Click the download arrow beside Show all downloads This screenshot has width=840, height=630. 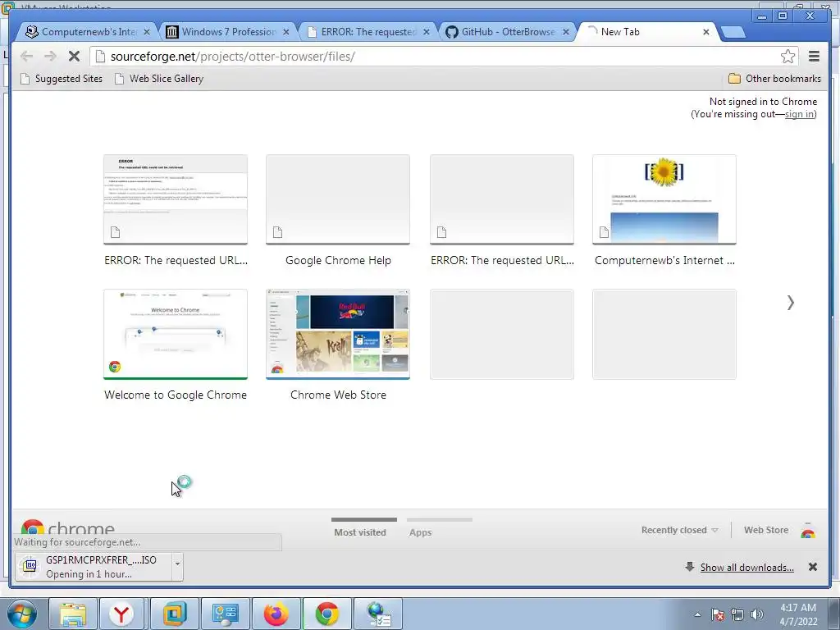(690, 567)
